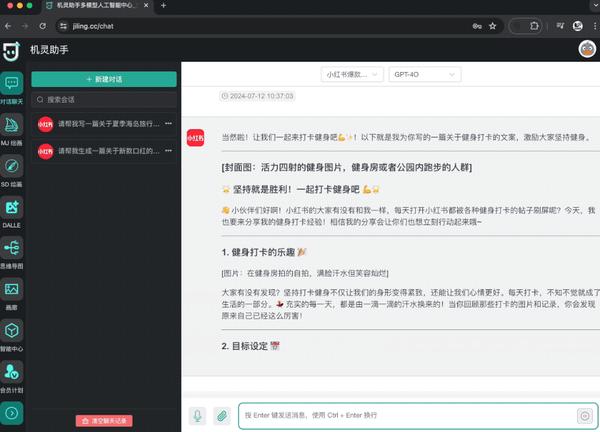Screen dimensions: 600x432
Task: Open the Chrome profile avatar
Action: pos(577,26)
